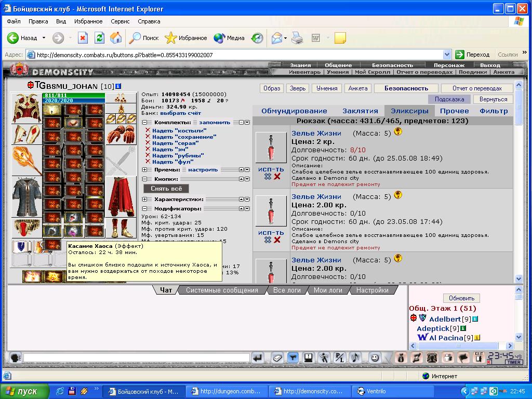Expand the Характеристики section
This screenshot has width=532, height=399.
(x=144, y=199)
